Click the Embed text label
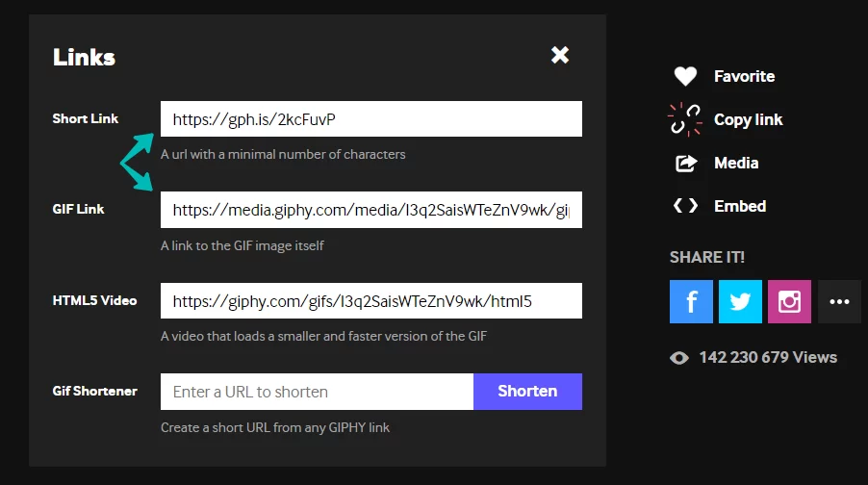868x485 pixels. coord(740,206)
